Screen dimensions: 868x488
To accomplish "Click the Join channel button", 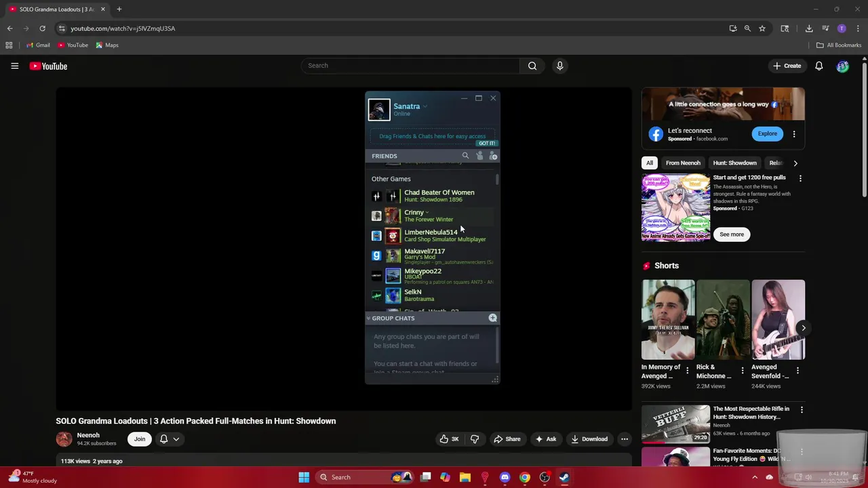I will click(x=139, y=439).
